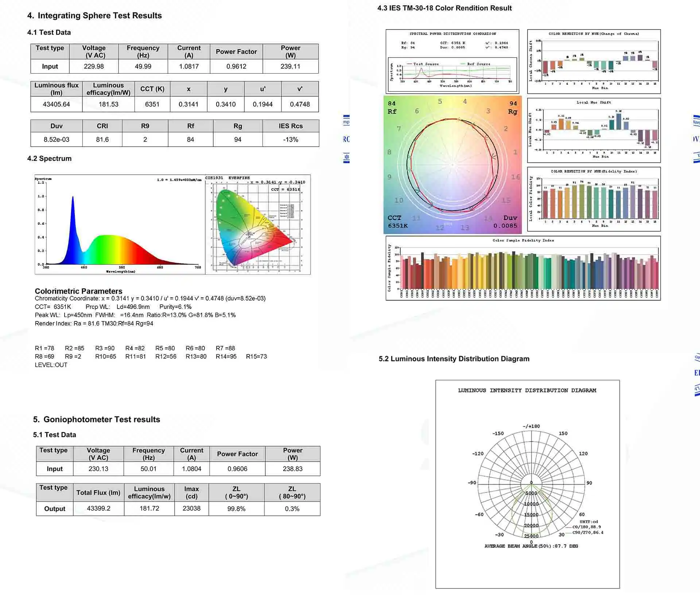Click the current value 1.0817
The height and width of the screenshot is (599, 700).
tap(189, 66)
